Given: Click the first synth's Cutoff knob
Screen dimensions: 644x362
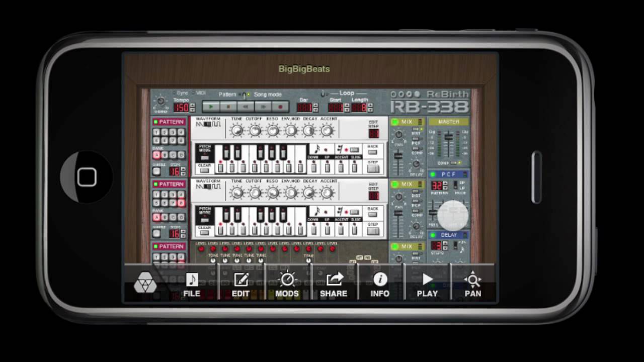Looking at the screenshot, I should click(255, 131).
